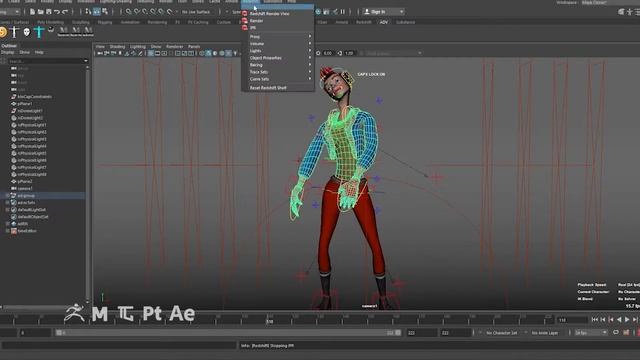640x360 pixels.
Task: Expand the defaultLightSet node
Action: coord(7,210)
